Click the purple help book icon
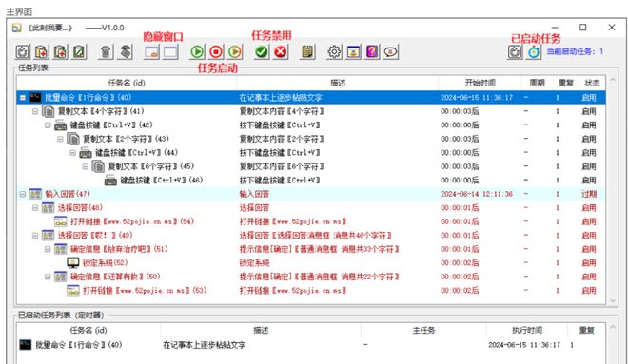The width and height of the screenshot is (628, 364). pos(372,52)
